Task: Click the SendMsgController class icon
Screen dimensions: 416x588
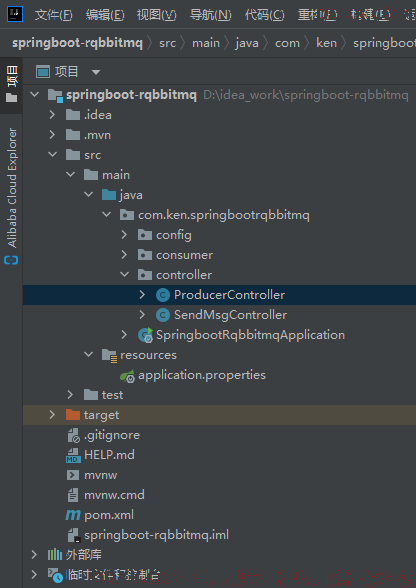Action: click(x=163, y=315)
